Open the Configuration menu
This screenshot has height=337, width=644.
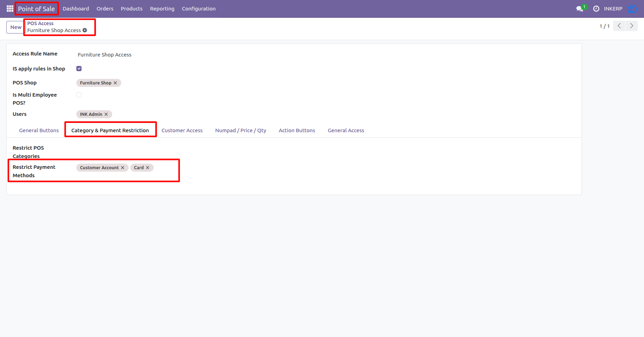(x=199, y=9)
